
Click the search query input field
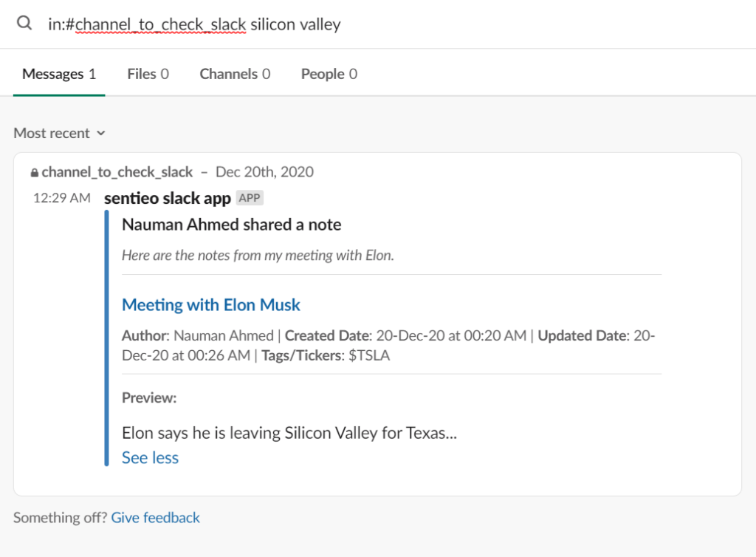click(x=194, y=24)
